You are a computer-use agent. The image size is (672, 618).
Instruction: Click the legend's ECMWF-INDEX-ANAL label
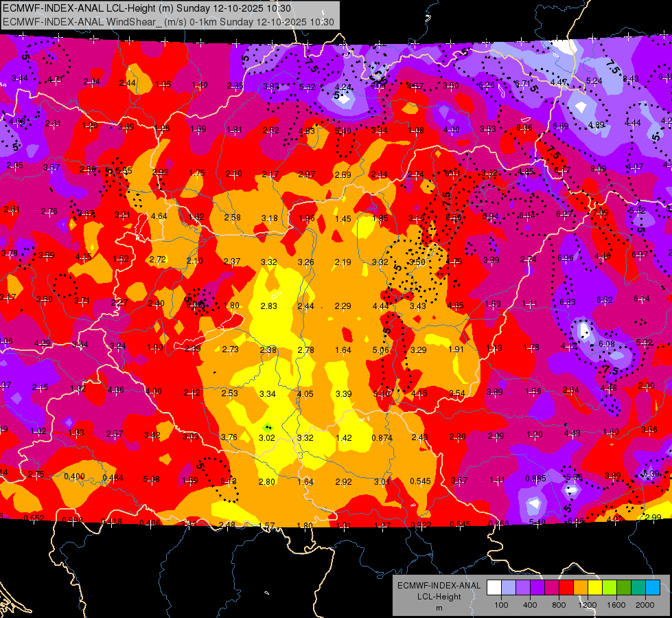point(439,586)
